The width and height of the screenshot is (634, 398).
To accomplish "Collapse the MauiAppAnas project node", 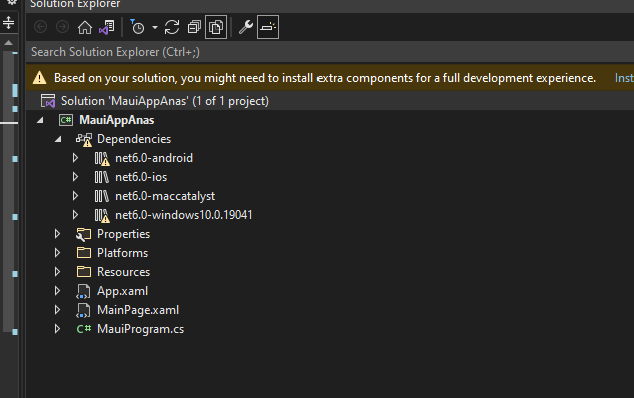I will 40,120.
